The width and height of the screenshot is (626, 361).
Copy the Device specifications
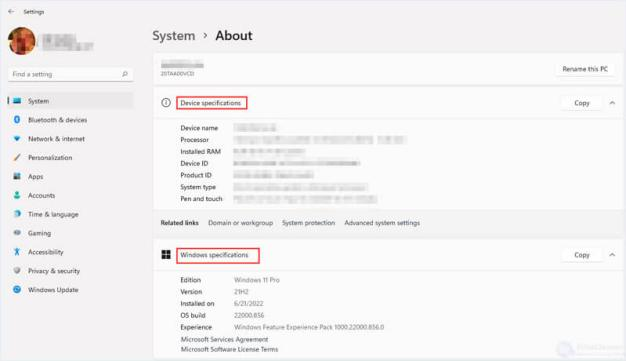[x=582, y=103]
